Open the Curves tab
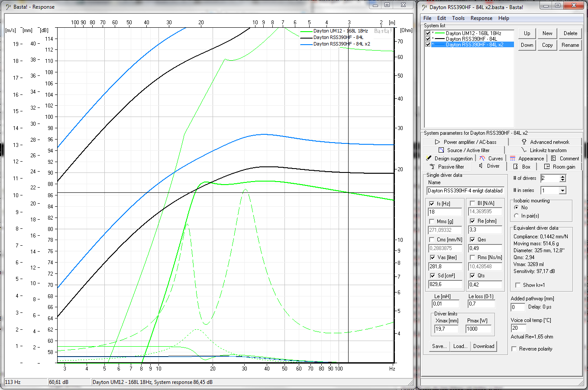Image resolution: width=588 pixels, height=390 pixels. 491,159
